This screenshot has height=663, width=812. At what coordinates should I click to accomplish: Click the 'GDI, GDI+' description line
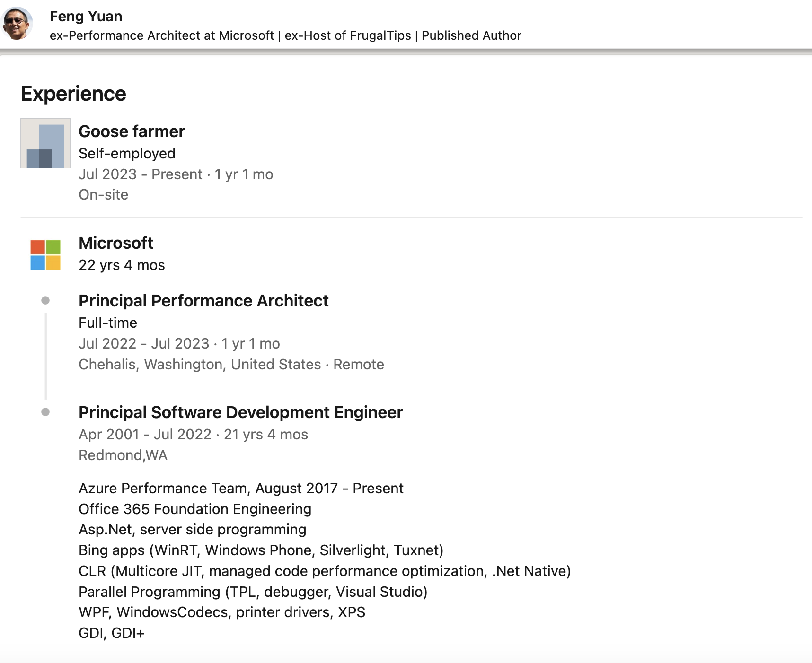112,633
